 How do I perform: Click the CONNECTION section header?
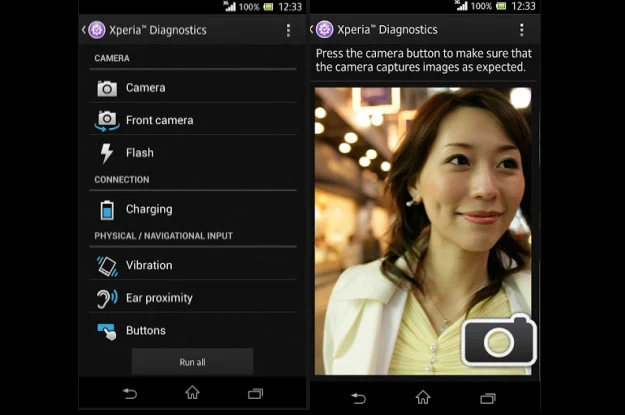tap(122, 180)
